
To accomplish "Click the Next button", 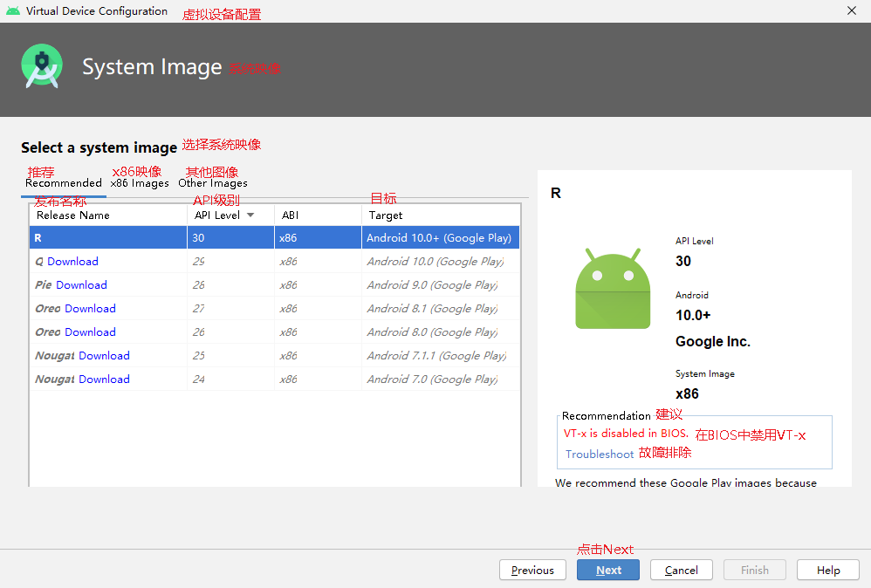I will click(x=608, y=571).
